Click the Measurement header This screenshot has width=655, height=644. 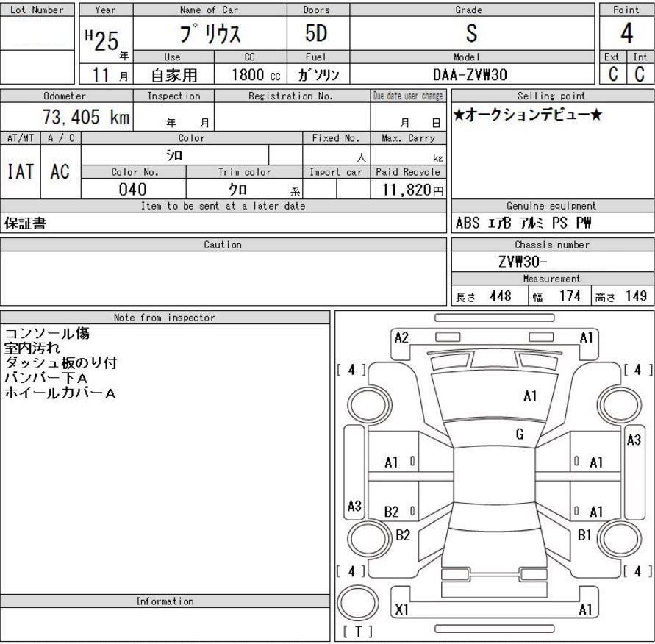pos(551,279)
